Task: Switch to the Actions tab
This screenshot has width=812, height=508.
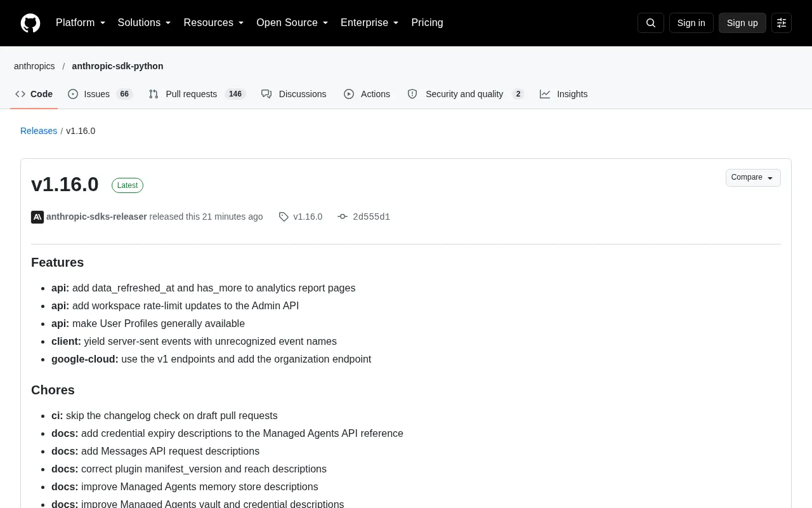Action: 367,94
